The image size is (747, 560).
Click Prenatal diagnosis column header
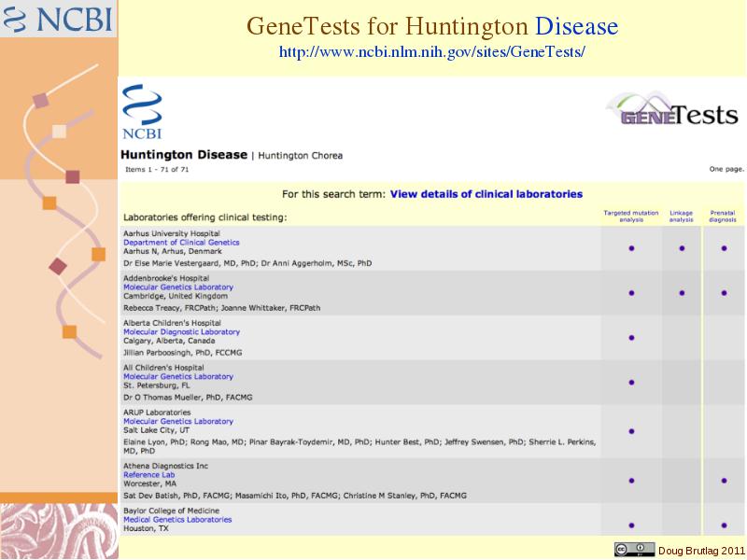point(723,217)
